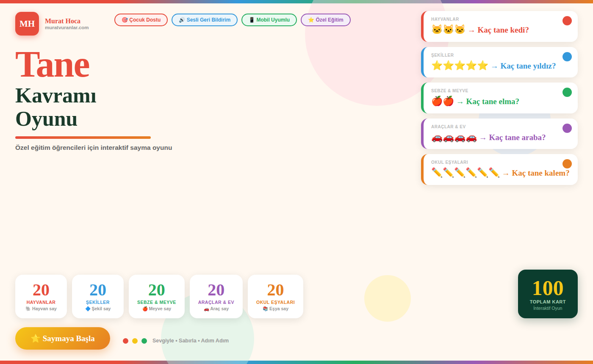This screenshot has height=364, width=593.
Task: Click the green dot beside Sevgiyle motto
Action: point(144,341)
